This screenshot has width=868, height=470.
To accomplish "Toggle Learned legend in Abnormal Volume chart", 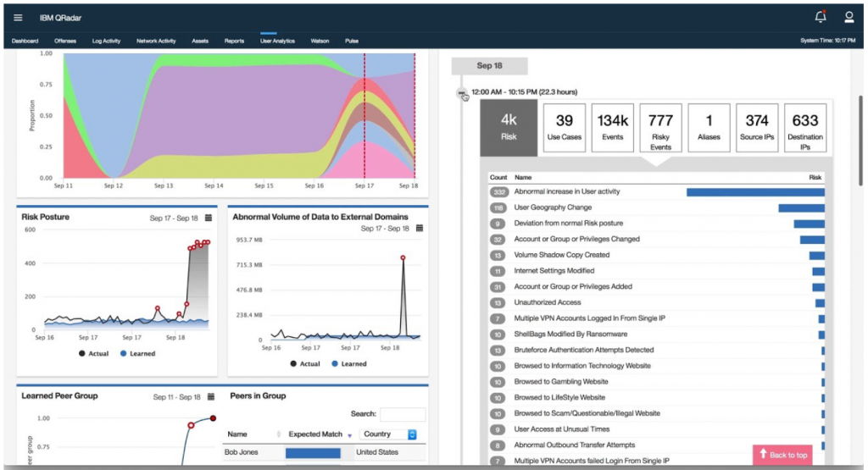I will (x=349, y=364).
